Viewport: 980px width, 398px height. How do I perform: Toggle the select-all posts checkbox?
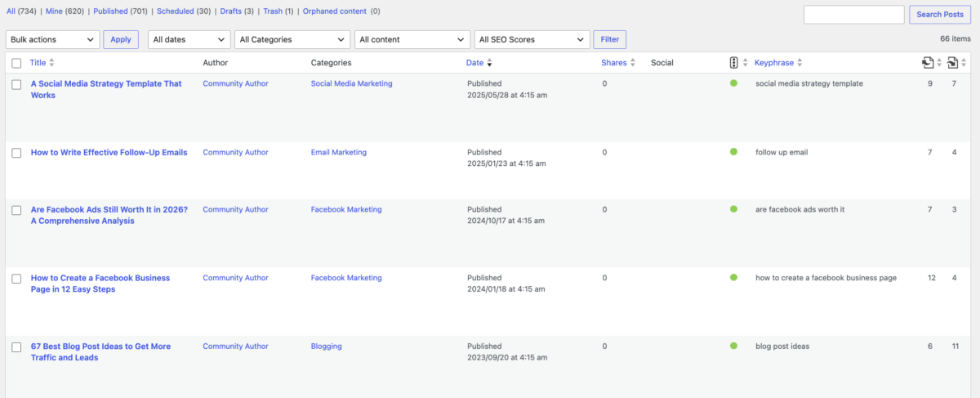pos(16,63)
